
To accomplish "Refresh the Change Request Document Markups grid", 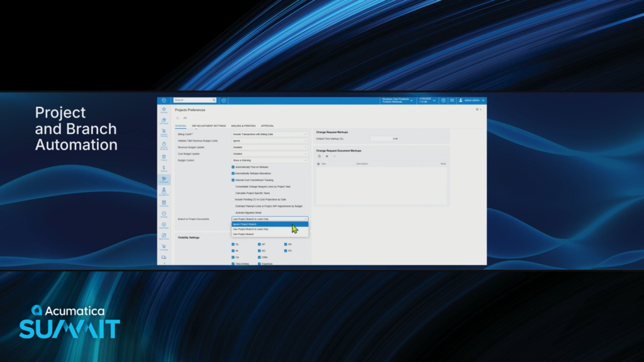I will coord(319,156).
